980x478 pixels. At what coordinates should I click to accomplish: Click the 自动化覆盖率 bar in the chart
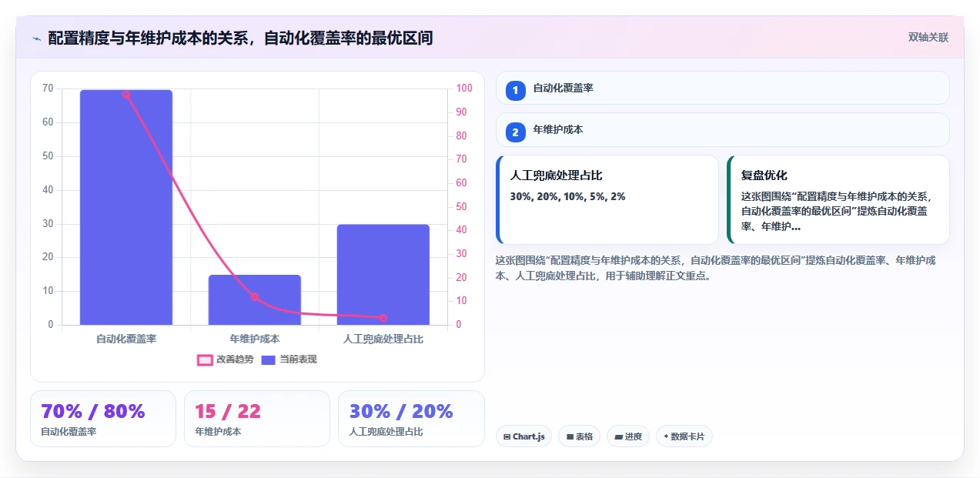click(x=126, y=207)
